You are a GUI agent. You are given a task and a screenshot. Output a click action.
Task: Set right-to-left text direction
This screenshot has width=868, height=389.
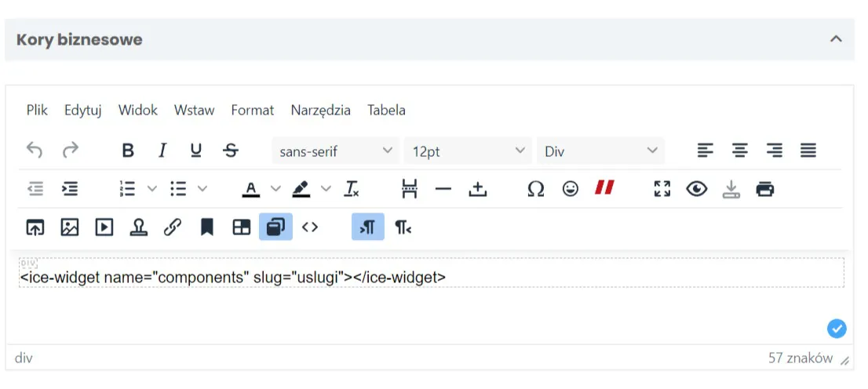pos(403,227)
